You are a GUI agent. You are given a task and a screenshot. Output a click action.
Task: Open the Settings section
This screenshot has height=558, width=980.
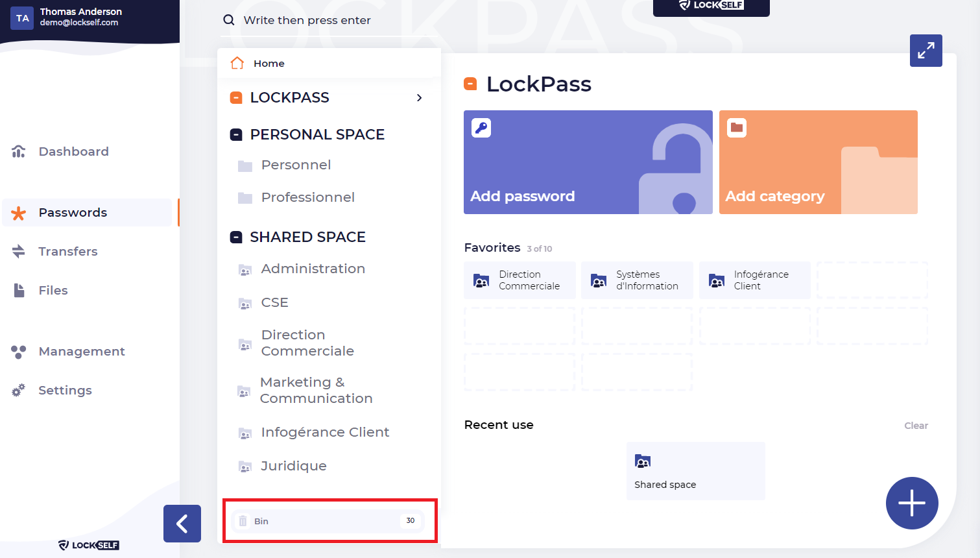point(65,390)
